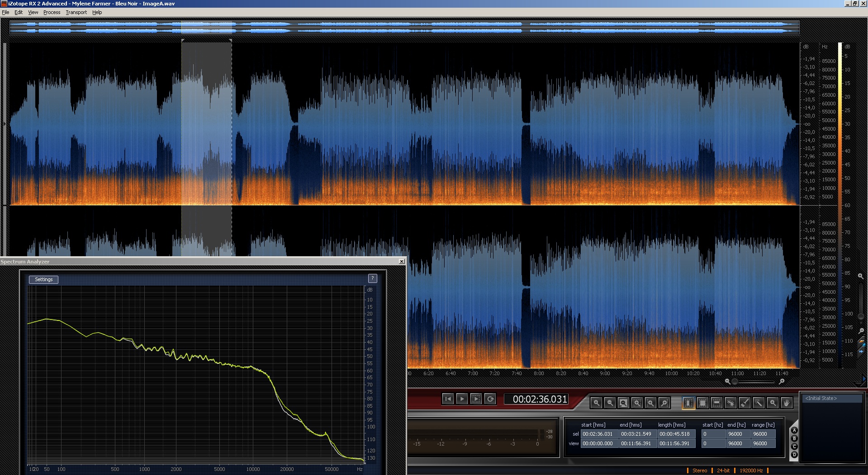Select snapshot D

pyautogui.click(x=794, y=455)
